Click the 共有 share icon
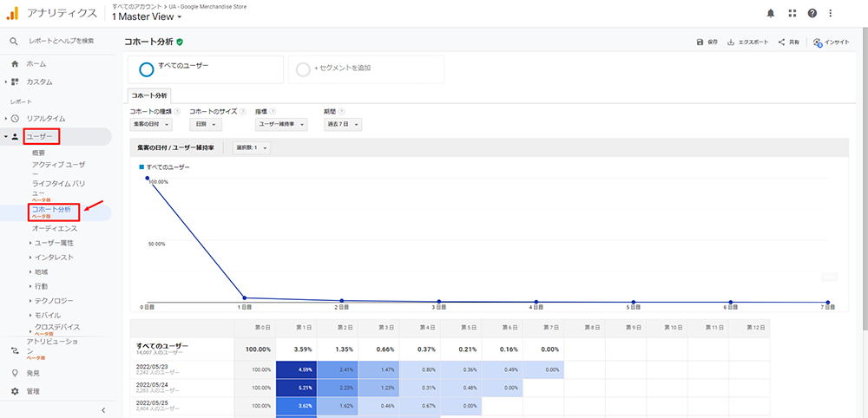 [x=782, y=42]
